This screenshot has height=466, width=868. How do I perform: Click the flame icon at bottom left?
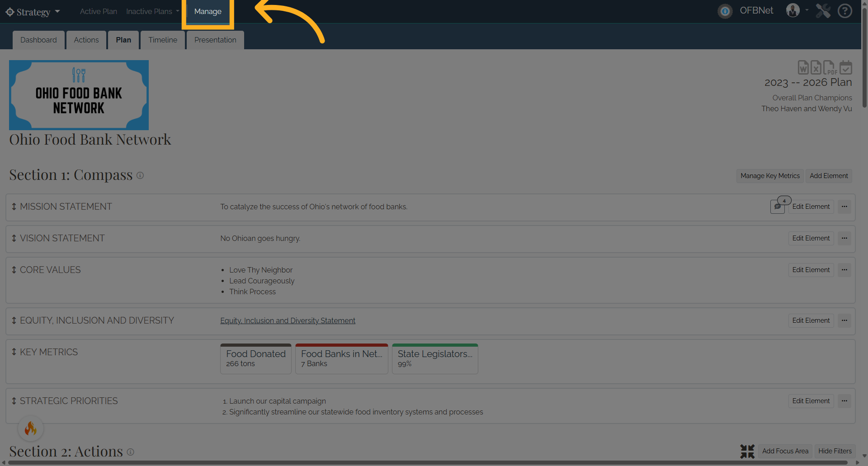click(x=31, y=428)
